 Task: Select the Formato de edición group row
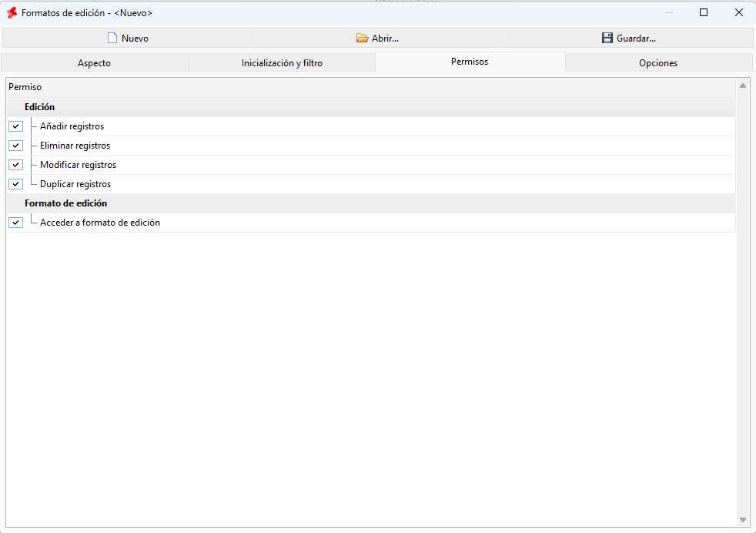coord(371,203)
